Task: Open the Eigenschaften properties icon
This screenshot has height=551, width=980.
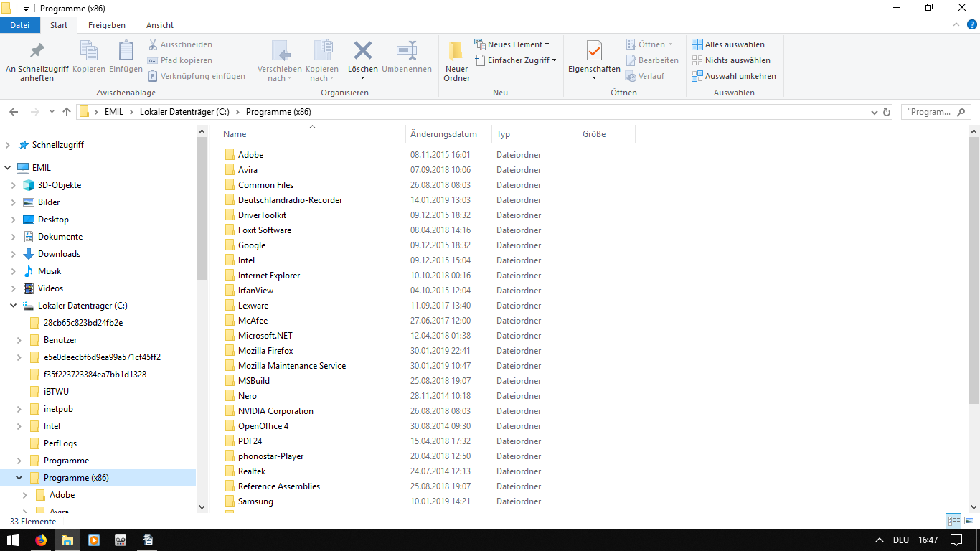Action: [594, 52]
